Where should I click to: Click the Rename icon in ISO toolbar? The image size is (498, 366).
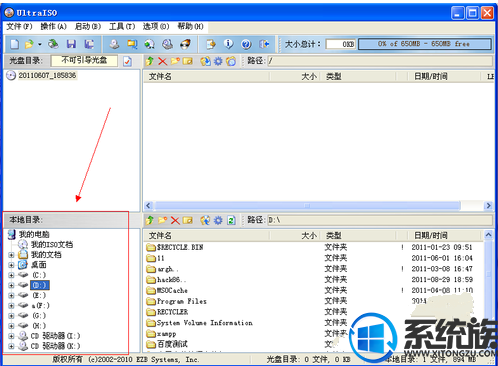(x=188, y=61)
